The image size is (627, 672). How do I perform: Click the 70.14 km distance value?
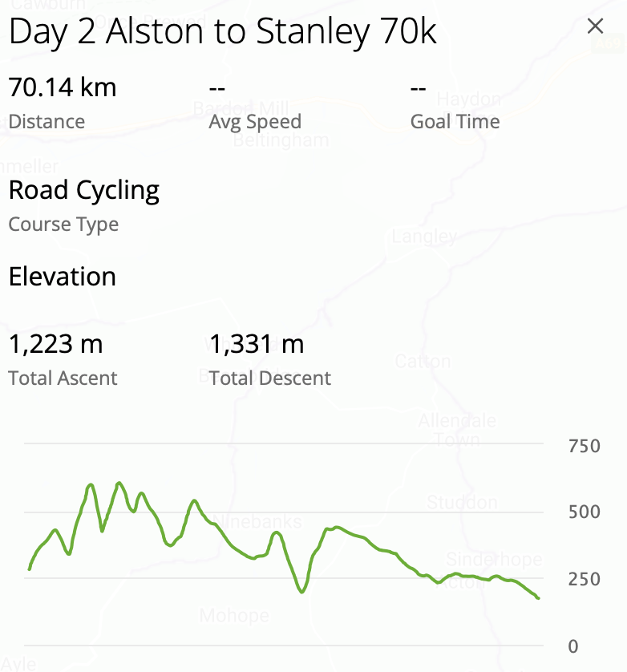pos(63,87)
